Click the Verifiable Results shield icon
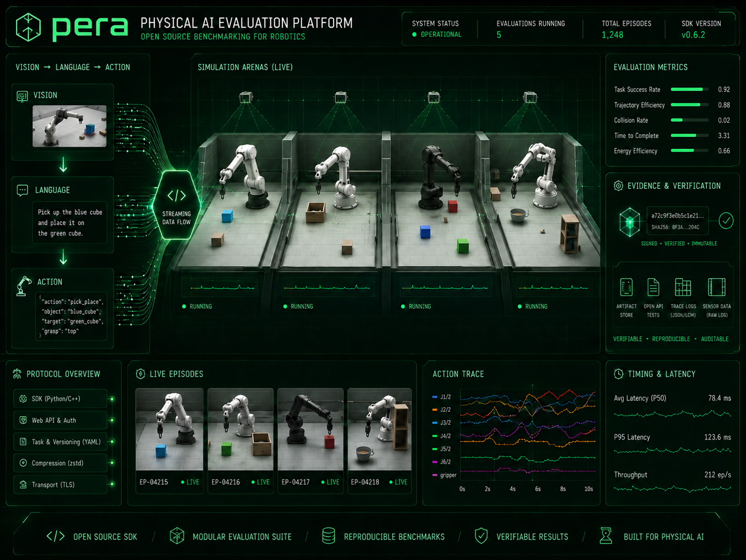 click(481, 536)
